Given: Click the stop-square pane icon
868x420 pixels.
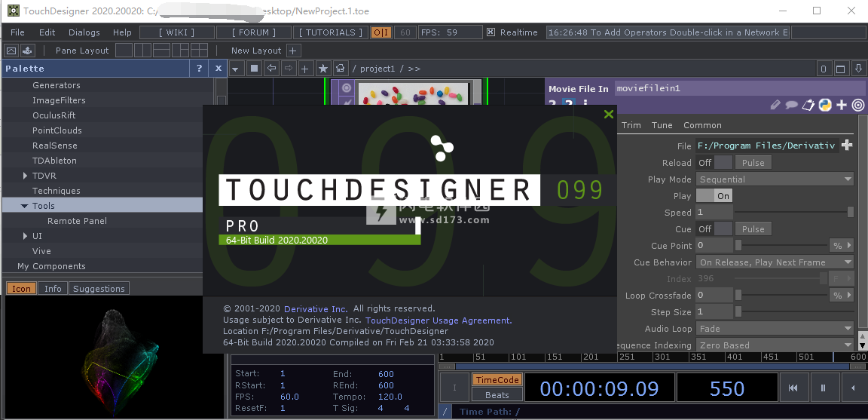Looking at the screenshot, I should tap(254, 69).
